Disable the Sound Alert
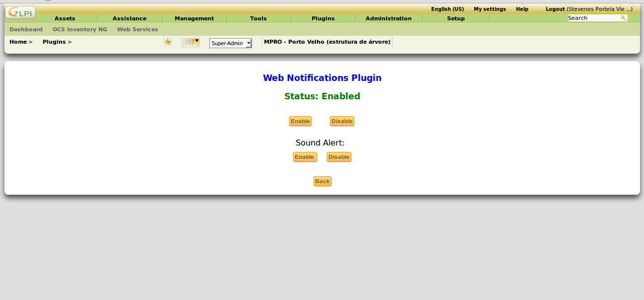Screen dimensions: 644x300 pyautogui.click(x=339, y=157)
